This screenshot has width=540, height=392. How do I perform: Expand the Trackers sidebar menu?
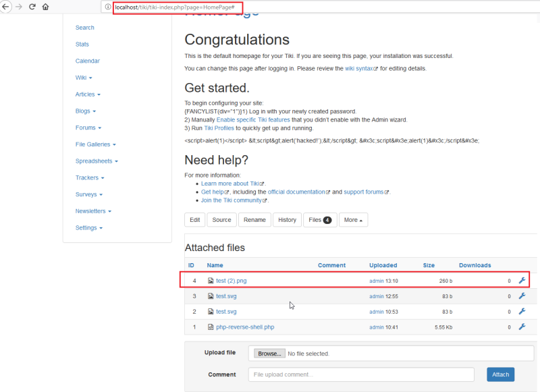click(90, 177)
